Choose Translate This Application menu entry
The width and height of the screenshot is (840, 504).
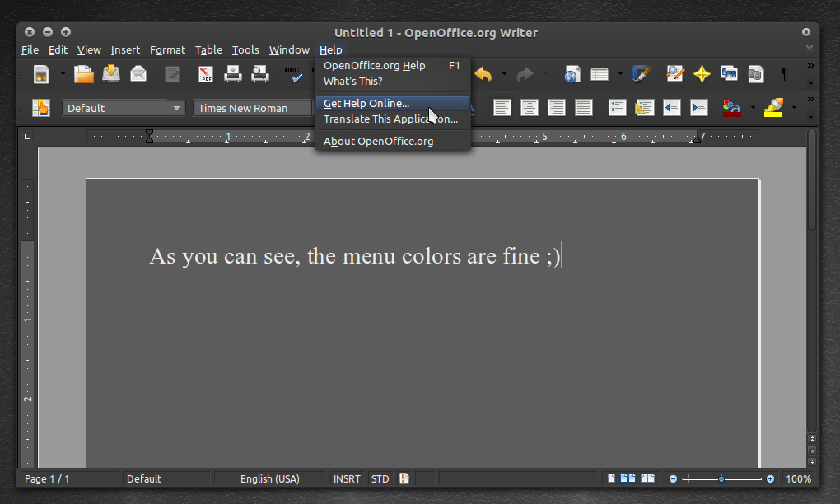[393, 119]
